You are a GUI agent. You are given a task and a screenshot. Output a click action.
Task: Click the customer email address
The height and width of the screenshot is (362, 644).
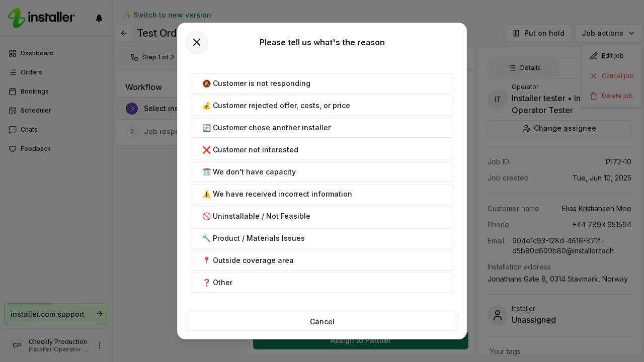pos(563,246)
